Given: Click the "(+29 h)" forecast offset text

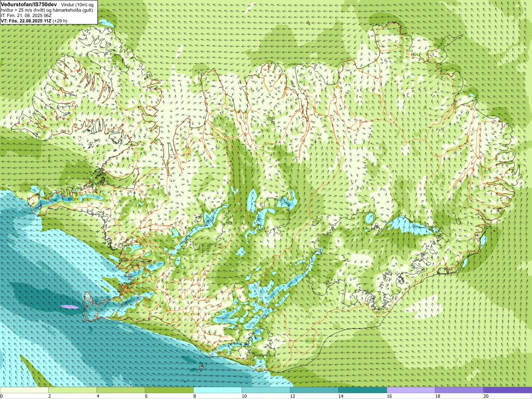Looking at the screenshot, I should point(60,21).
